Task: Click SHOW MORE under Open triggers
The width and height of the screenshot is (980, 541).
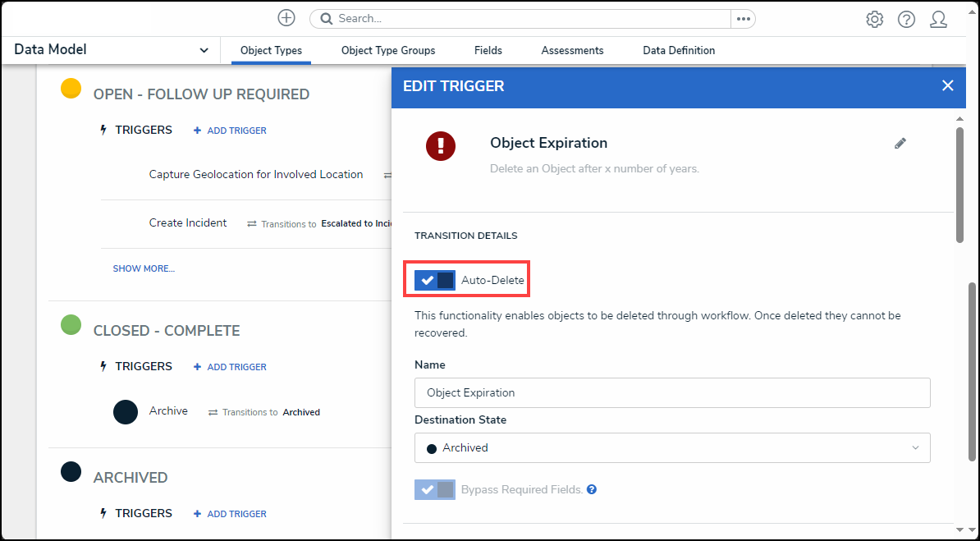Action: [x=144, y=268]
